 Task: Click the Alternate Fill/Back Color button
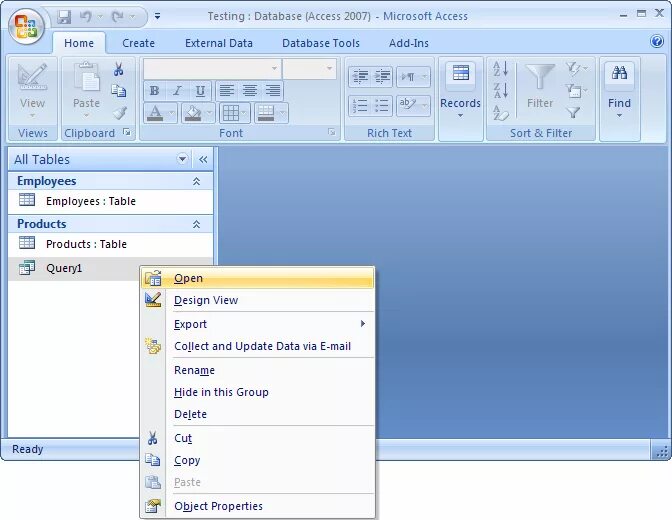(x=271, y=113)
